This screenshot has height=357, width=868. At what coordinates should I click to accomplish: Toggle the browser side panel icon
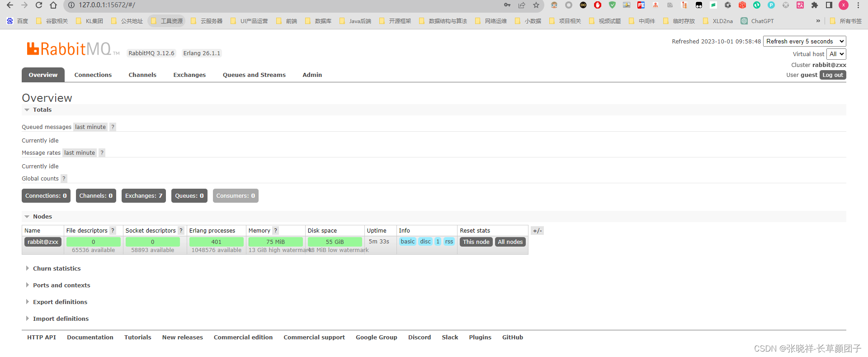click(x=829, y=5)
